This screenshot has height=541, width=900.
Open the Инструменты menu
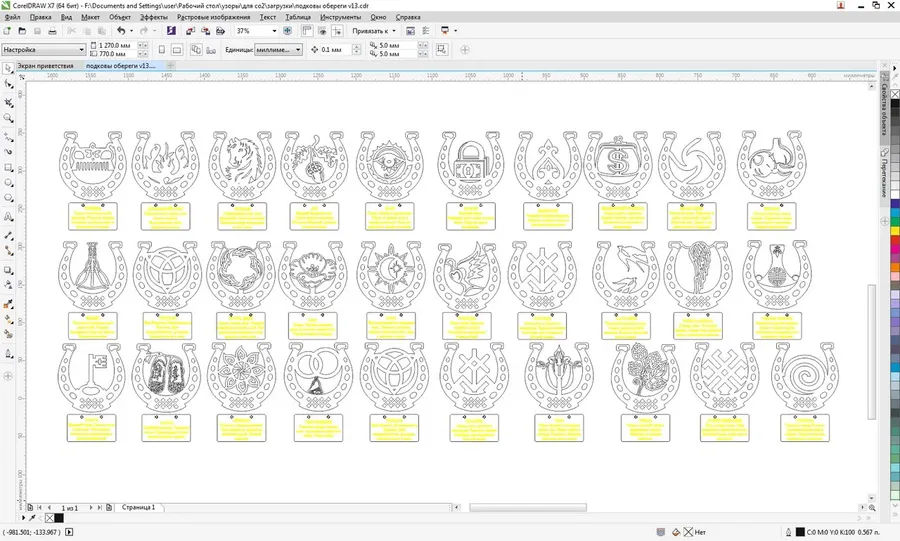341,17
